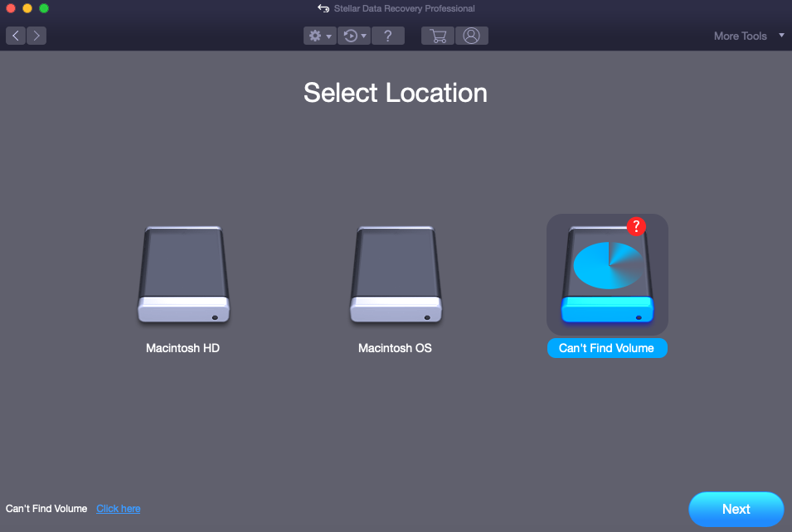Select the Macintosh HD drive icon
This screenshot has height=532, width=792.
(184, 274)
